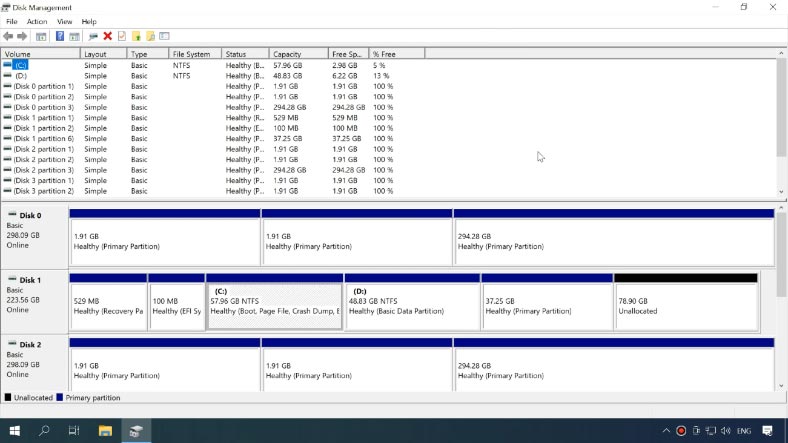Click the last toolbar list-view icon

[164, 36]
